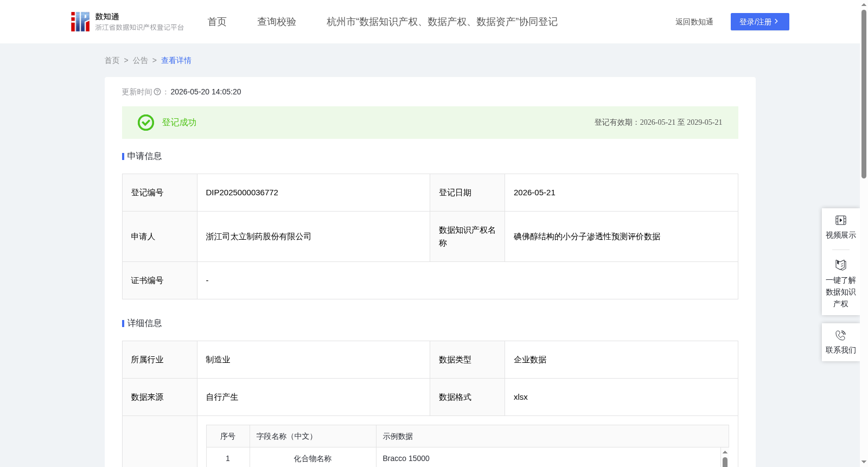Click the name 碘佛醇结构的小分子渗透性预测评价数据
This screenshot has width=868, height=467.
click(587, 236)
